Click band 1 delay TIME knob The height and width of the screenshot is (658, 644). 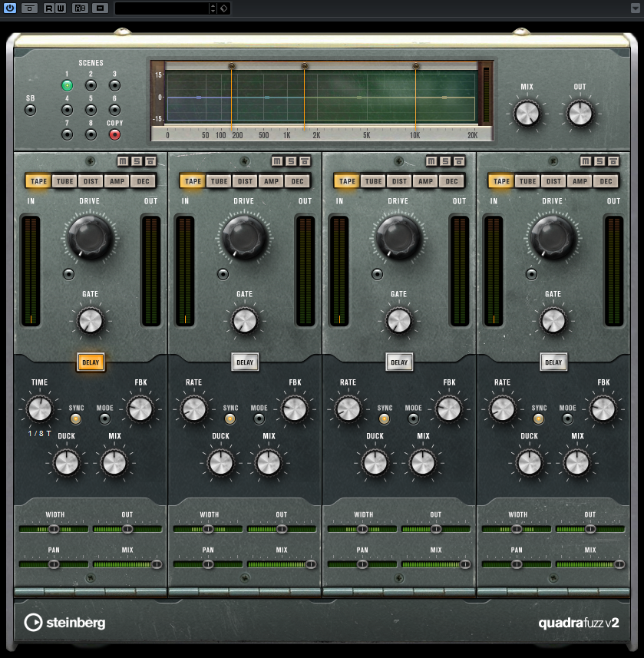point(40,409)
